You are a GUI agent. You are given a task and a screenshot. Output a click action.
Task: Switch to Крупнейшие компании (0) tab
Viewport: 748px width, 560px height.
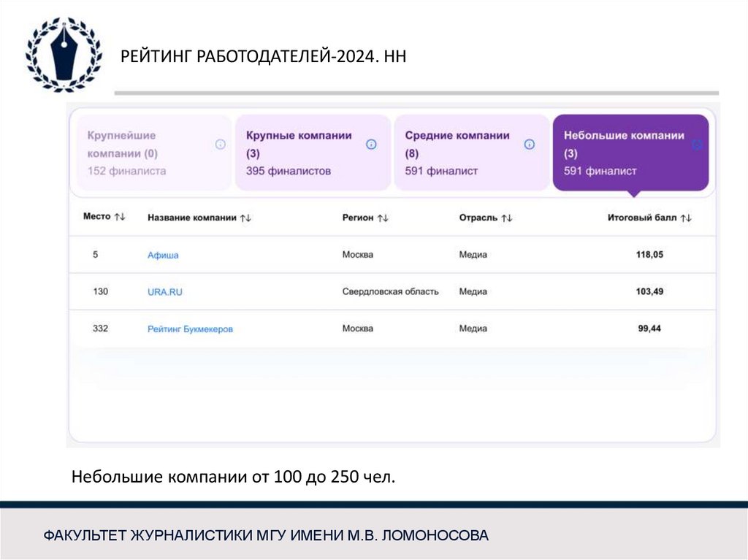154,153
